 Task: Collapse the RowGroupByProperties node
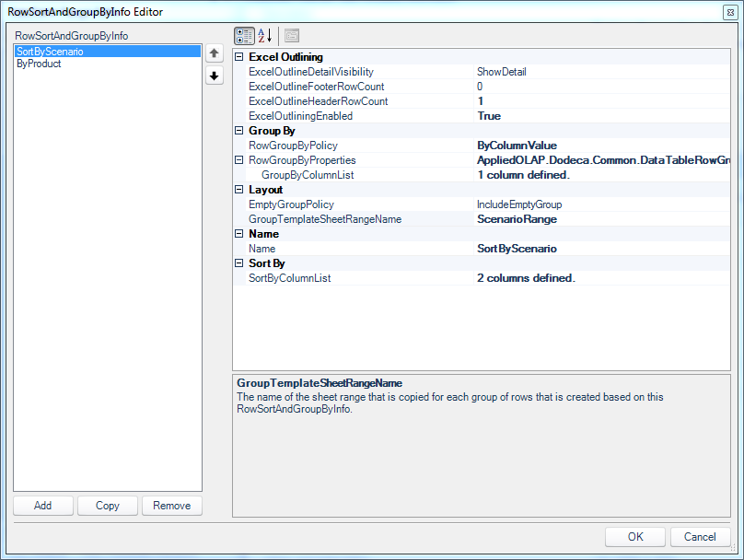click(239, 160)
